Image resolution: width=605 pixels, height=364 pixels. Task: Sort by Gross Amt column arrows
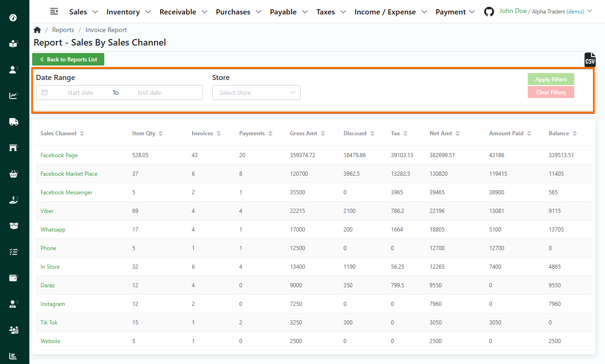pyautogui.click(x=323, y=133)
